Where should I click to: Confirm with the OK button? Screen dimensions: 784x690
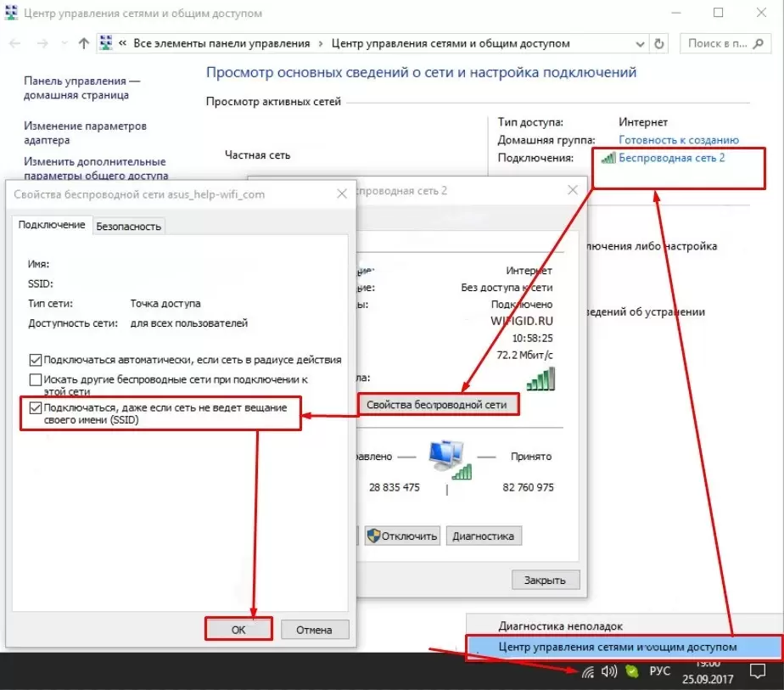click(238, 630)
